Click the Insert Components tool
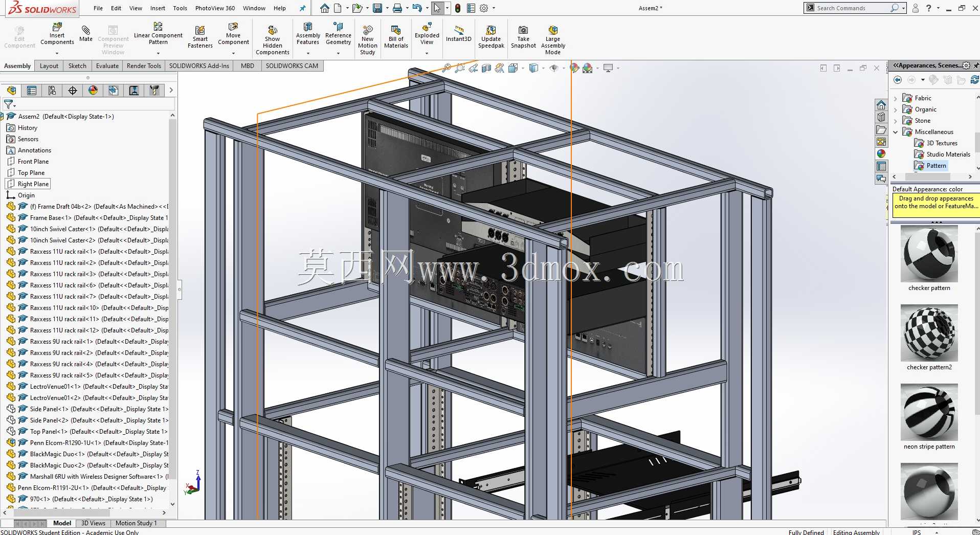The image size is (980, 535). point(57,34)
